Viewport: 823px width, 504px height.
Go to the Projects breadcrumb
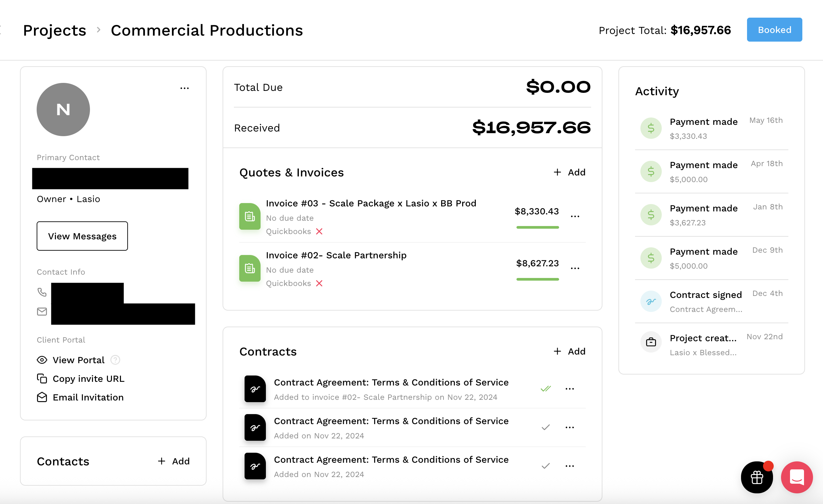click(54, 30)
